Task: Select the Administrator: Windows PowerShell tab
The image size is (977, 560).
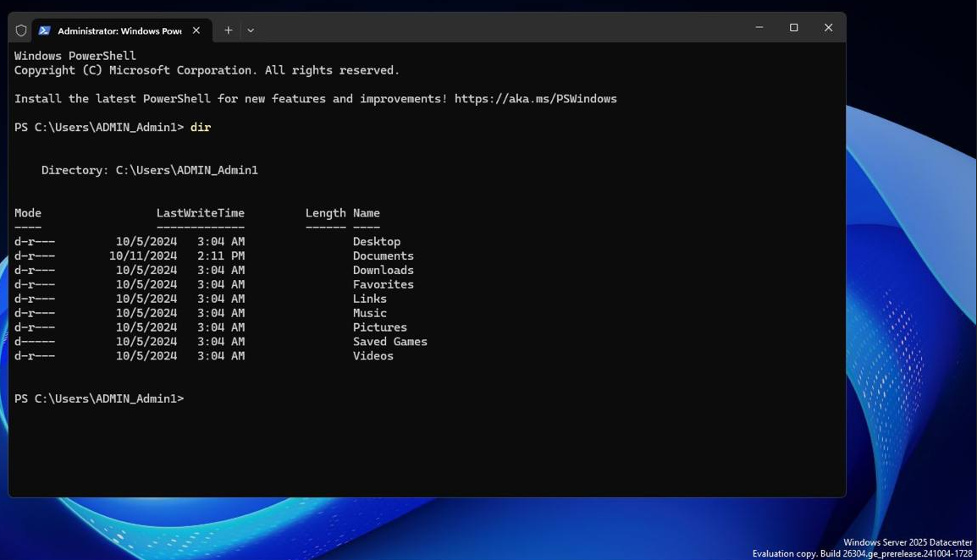Action: pyautogui.click(x=122, y=30)
